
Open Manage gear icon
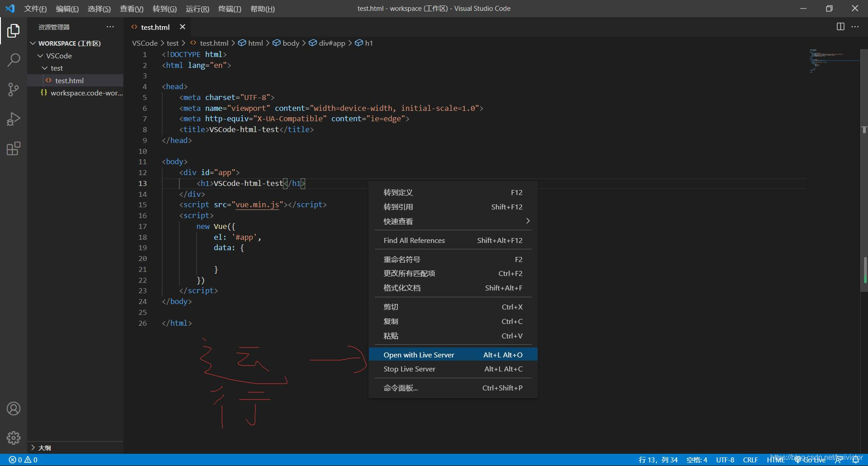[14, 437]
